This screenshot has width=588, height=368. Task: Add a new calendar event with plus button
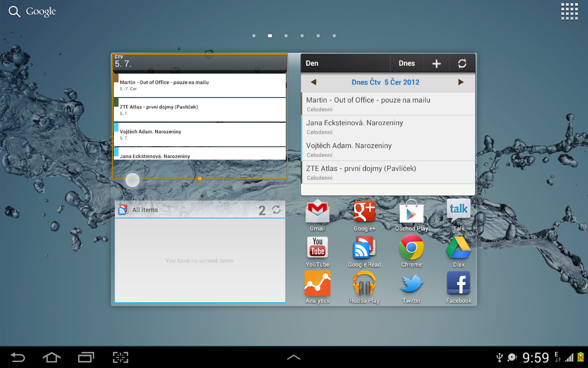(x=436, y=63)
